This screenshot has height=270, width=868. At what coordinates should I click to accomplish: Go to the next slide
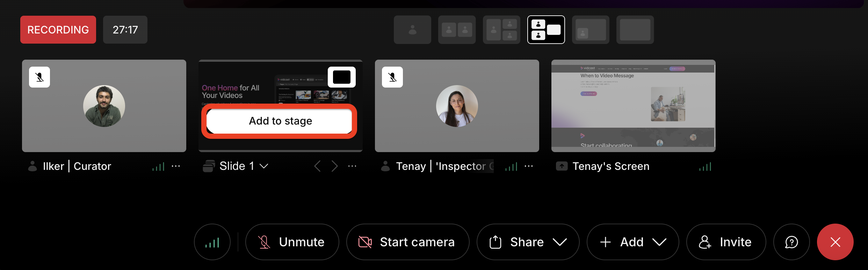coord(334,166)
